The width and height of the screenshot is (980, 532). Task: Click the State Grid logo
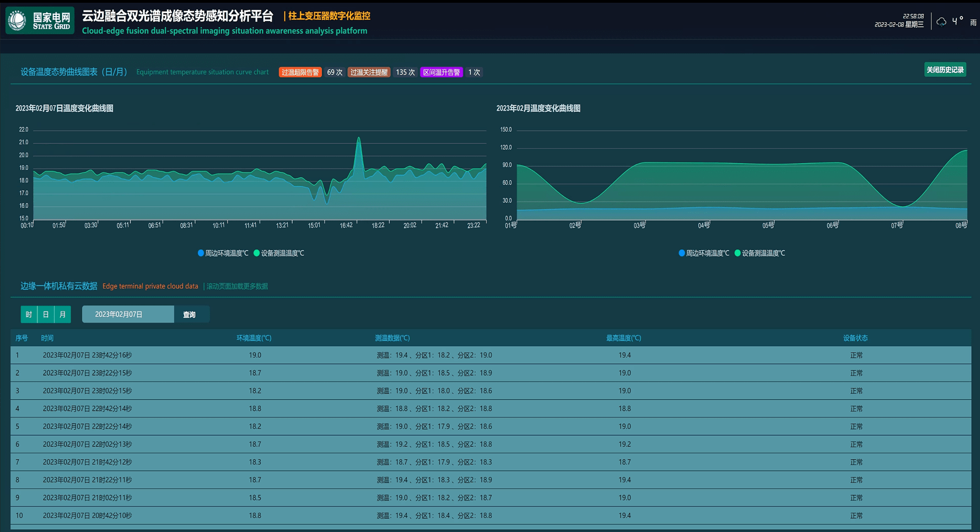[x=40, y=22]
